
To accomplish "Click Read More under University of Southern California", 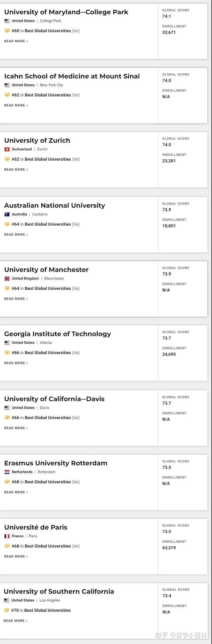I will click(16, 621).
